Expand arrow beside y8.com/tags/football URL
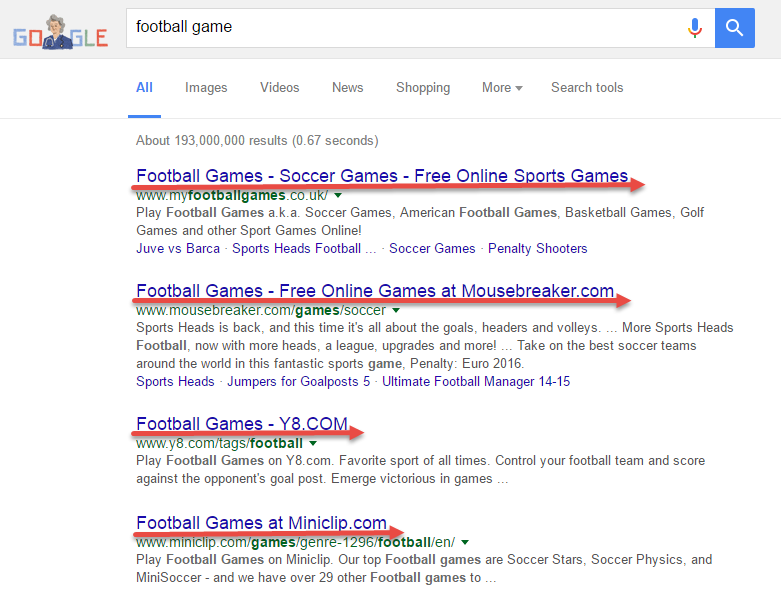This screenshot has width=781, height=598. click(x=313, y=443)
